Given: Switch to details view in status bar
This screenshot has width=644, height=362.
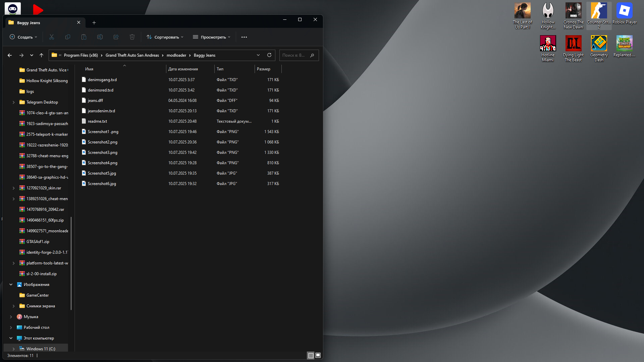Looking at the screenshot, I should (x=311, y=355).
